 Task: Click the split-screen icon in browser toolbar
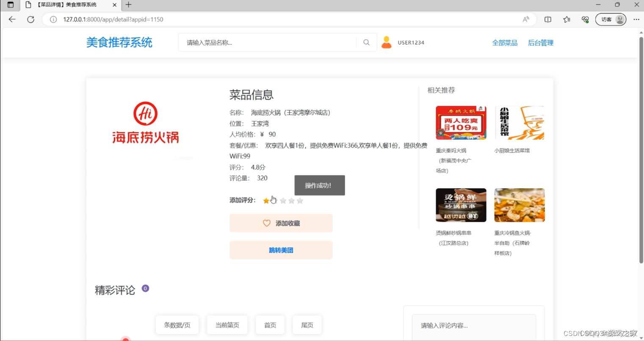[x=547, y=19]
